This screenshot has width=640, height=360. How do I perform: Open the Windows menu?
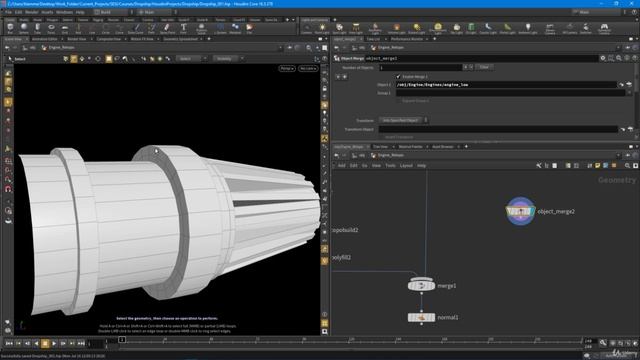point(64,12)
